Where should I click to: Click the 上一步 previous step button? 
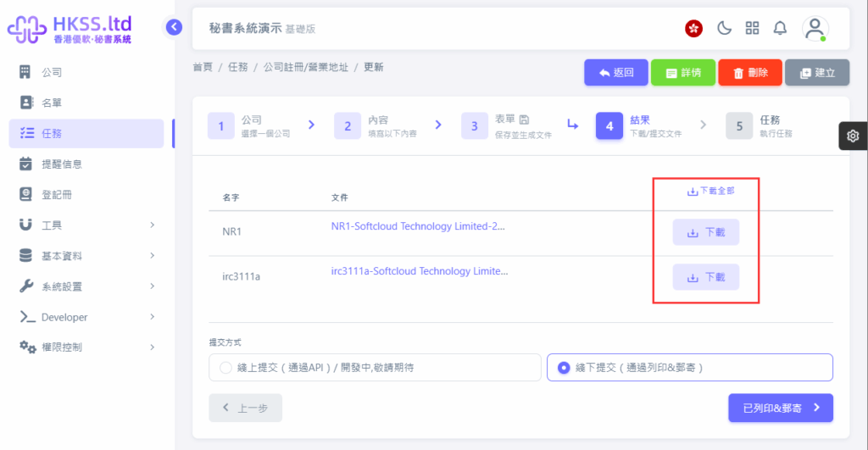tap(245, 408)
